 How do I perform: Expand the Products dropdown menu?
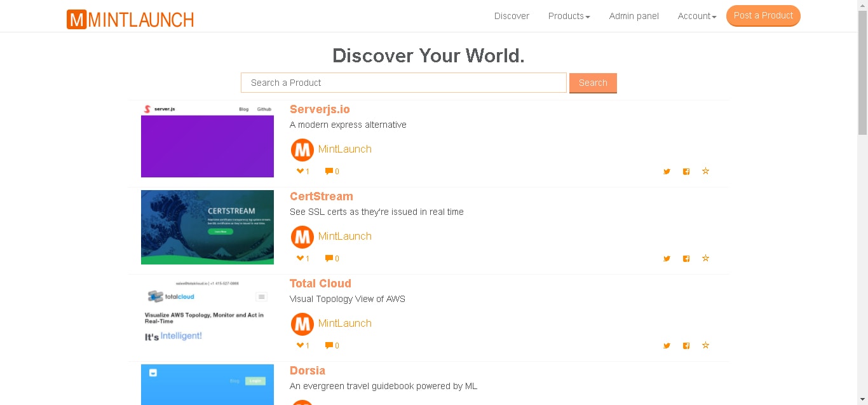pyautogui.click(x=569, y=16)
